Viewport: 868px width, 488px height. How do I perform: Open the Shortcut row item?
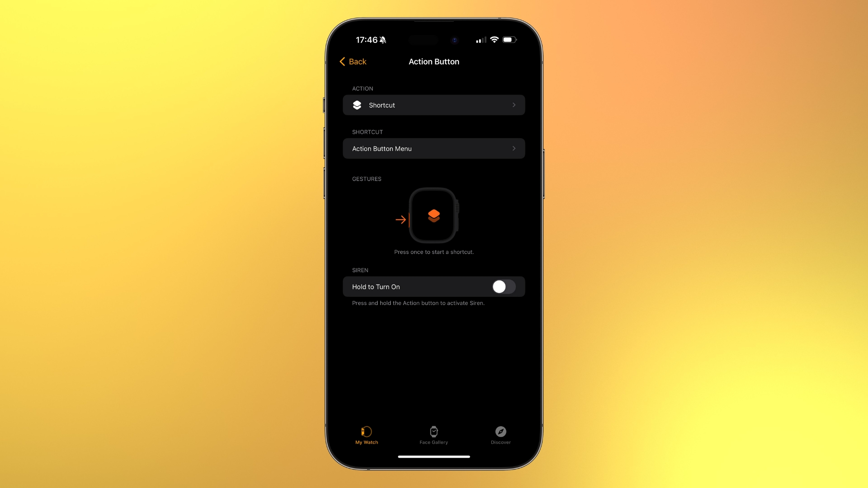(x=434, y=105)
